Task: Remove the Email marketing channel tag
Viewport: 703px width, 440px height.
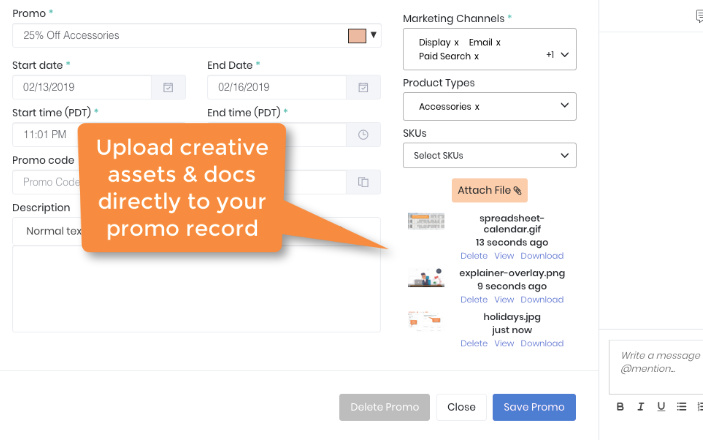Action: [498, 43]
